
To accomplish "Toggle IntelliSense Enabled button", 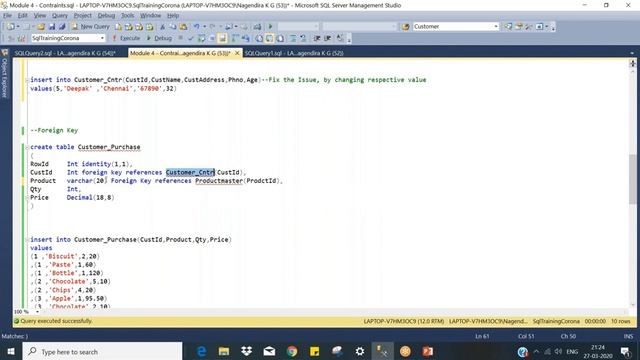I will (222, 38).
